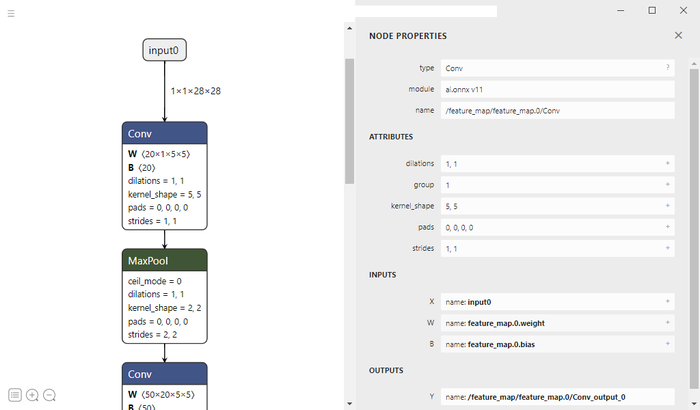This screenshot has height=410, width=700.
Task: Open the hamburger menu at top left
Action: click(11, 14)
